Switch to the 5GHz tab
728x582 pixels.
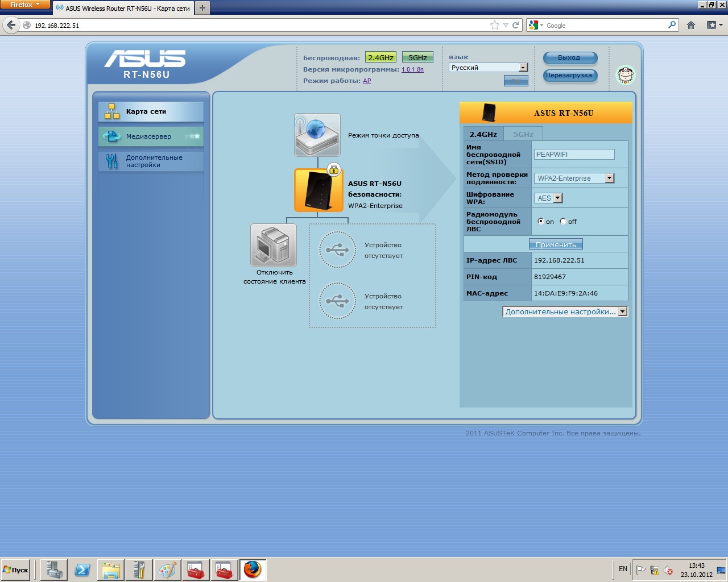click(x=523, y=134)
